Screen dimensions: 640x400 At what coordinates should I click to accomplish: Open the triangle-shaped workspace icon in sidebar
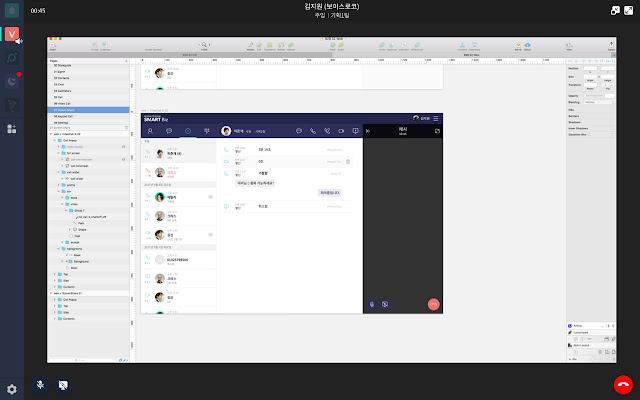coord(12,105)
